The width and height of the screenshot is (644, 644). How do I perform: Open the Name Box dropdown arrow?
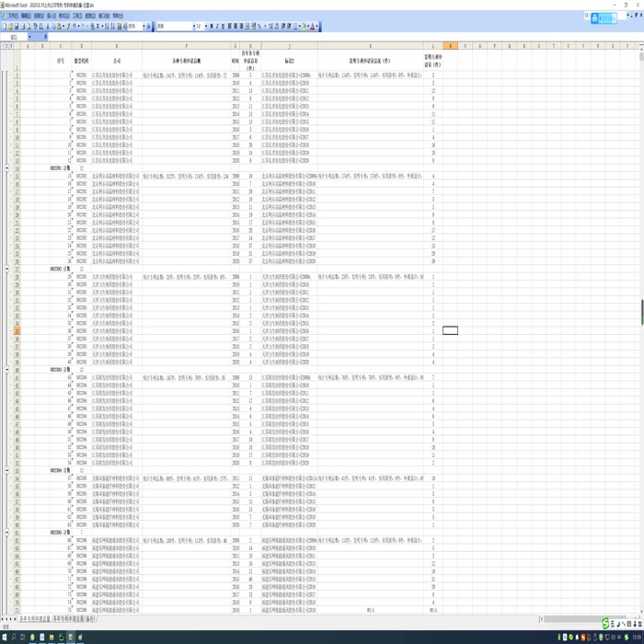pos(29,37)
